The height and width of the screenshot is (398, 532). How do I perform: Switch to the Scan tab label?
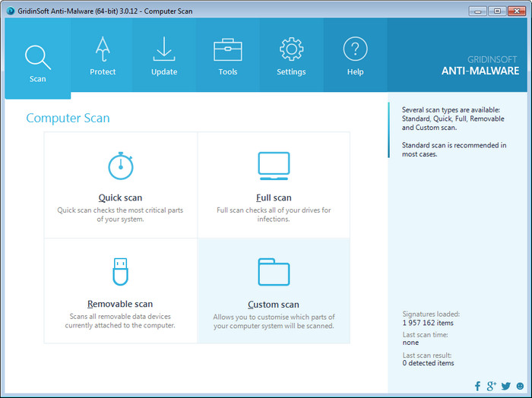pyautogui.click(x=38, y=79)
